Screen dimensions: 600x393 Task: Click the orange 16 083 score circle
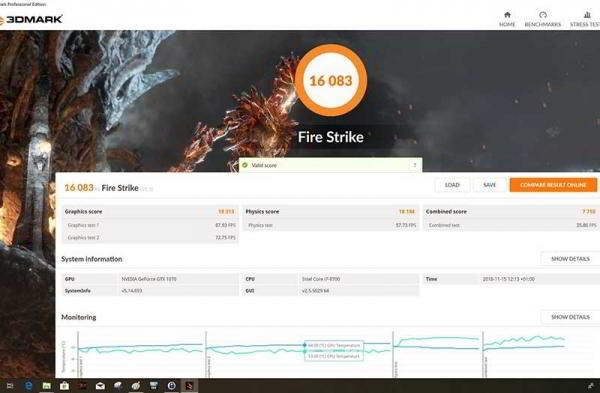[x=331, y=80]
